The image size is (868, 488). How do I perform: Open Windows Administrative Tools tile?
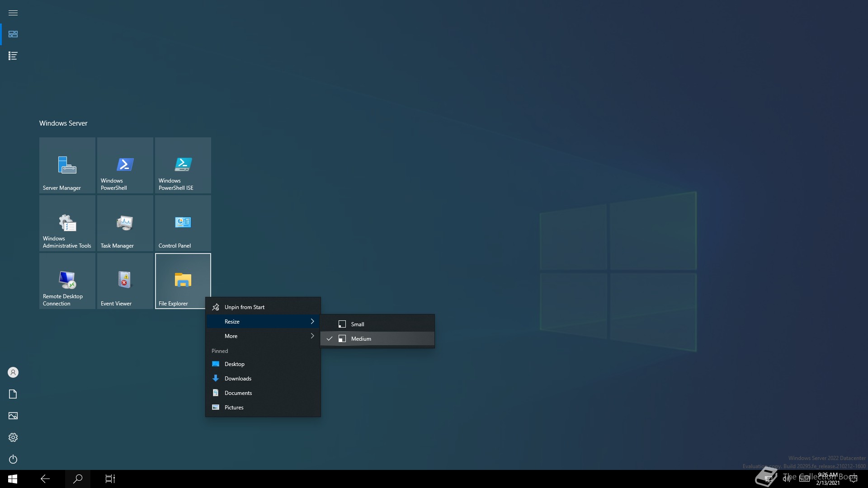tap(67, 223)
